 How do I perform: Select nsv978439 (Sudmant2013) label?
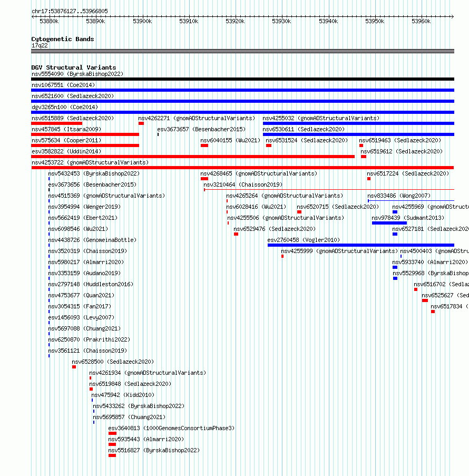click(408, 218)
